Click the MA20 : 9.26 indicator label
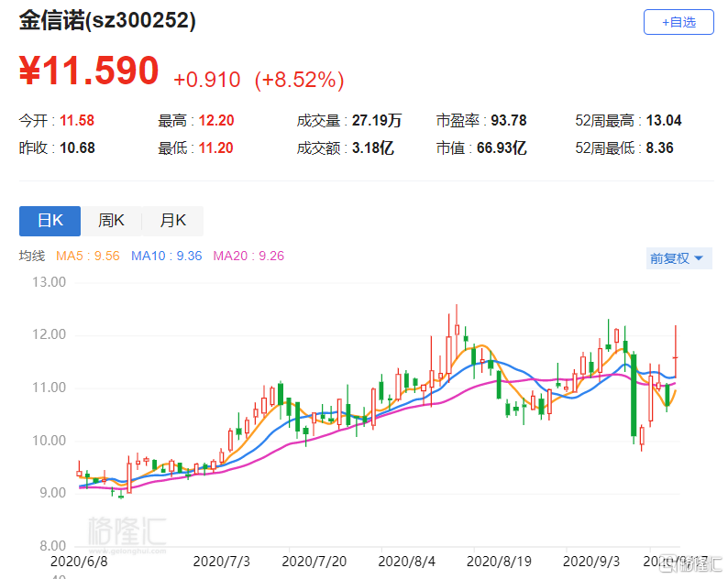This screenshot has width=728, height=579. click(248, 256)
